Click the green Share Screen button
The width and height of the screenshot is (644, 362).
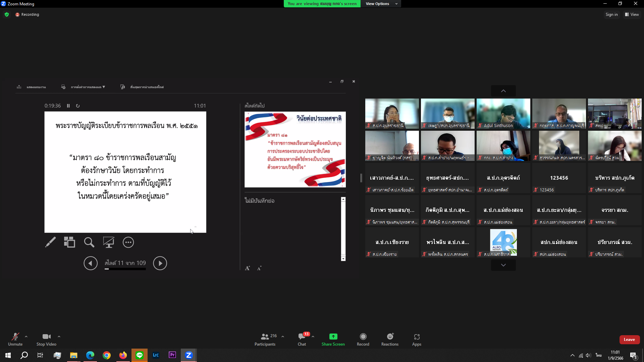click(x=333, y=339)
